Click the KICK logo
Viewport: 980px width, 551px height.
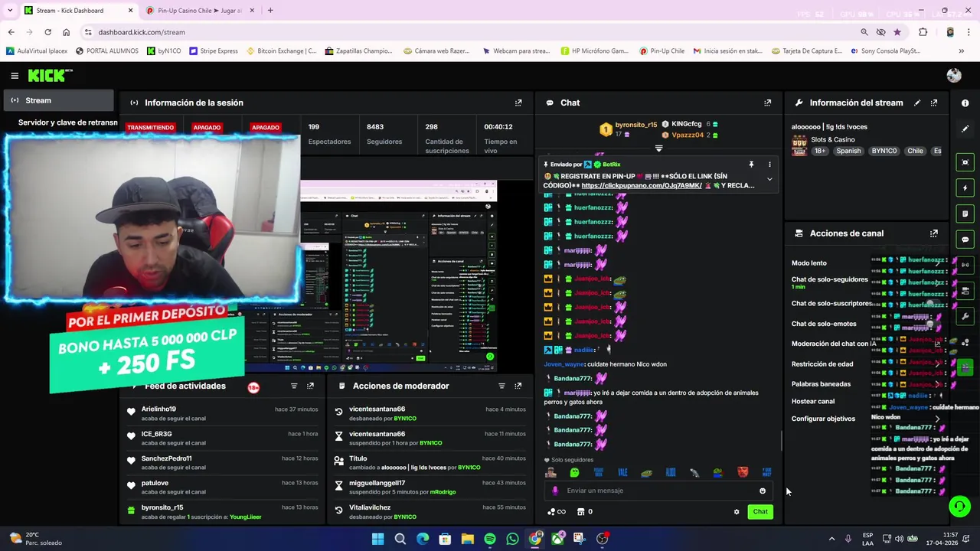(50, 75)
